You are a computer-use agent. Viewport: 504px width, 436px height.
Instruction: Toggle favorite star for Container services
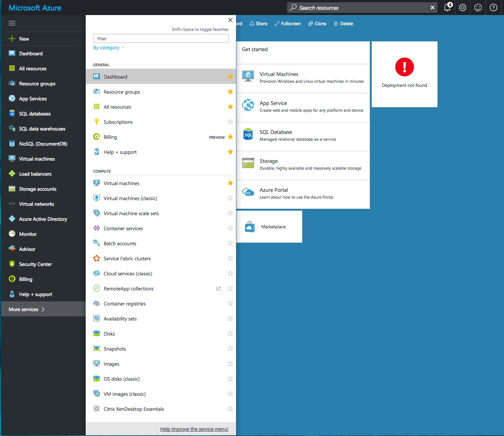pos(230,228)
